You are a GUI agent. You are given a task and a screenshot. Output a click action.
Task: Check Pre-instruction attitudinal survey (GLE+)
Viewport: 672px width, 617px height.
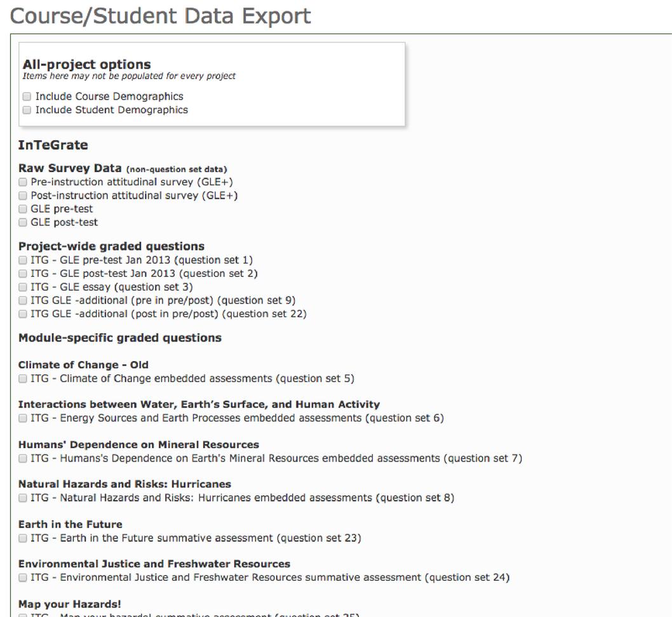click(x=22, y=182)
